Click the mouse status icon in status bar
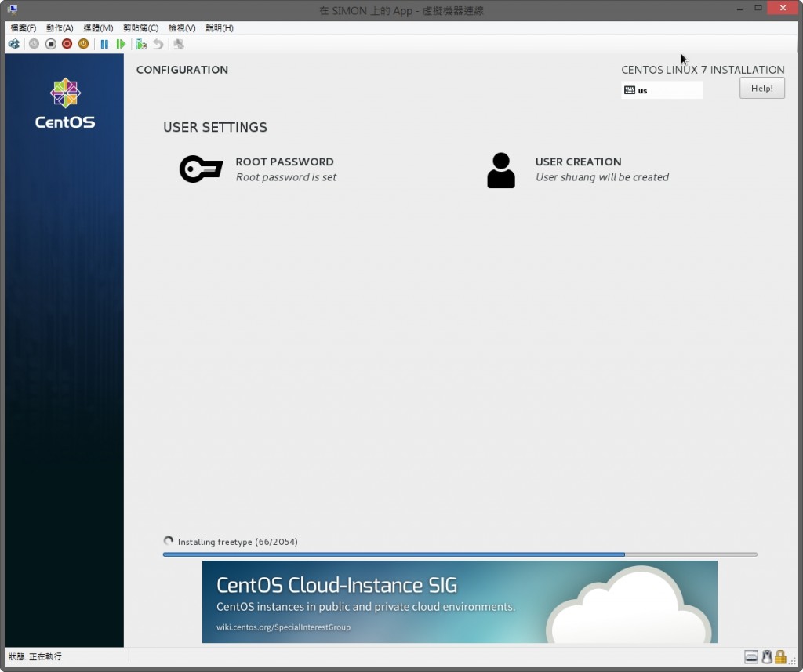 pos(767,656)
